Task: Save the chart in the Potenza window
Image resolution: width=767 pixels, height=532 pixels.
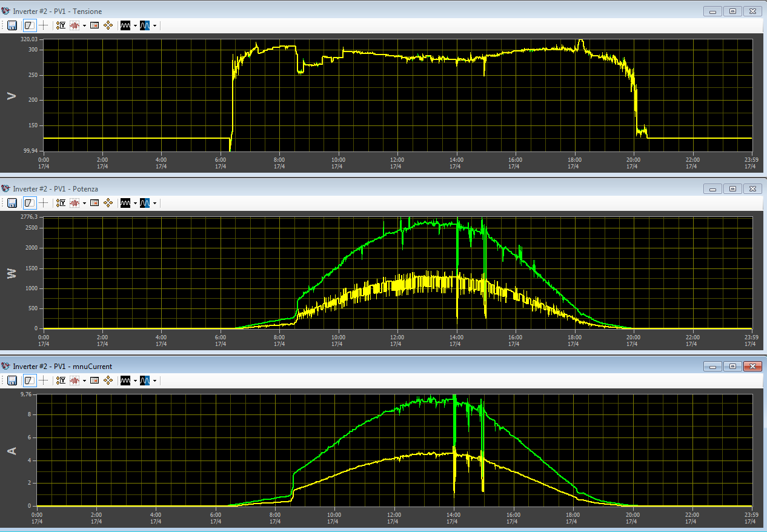Action: (x=12, y=203)
